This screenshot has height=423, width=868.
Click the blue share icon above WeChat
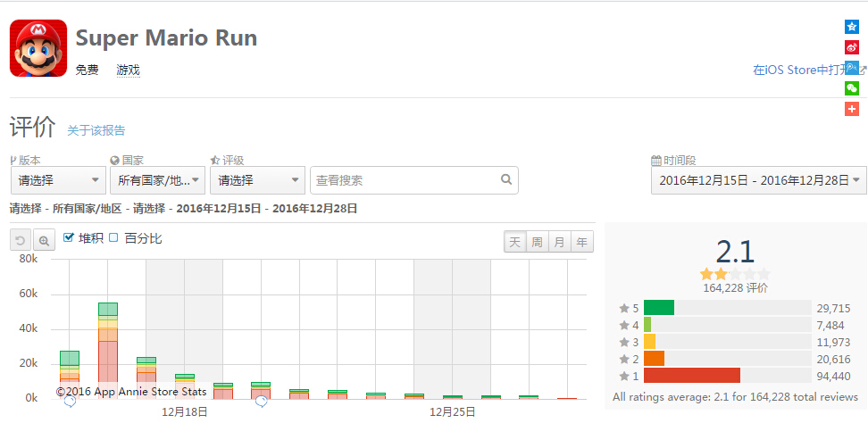851,68
